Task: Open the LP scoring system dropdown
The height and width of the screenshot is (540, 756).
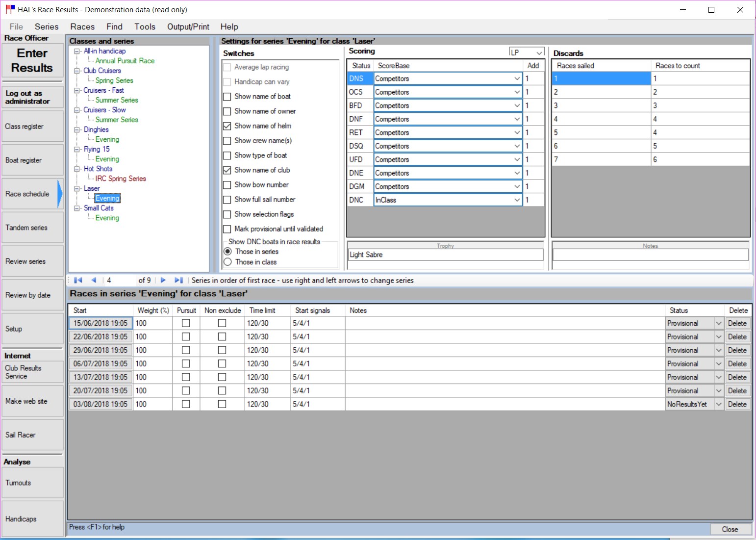Action: click(539, 52)
